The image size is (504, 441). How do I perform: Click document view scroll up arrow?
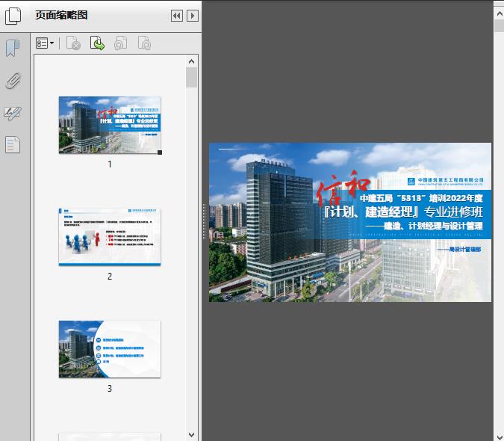click(x=500, y=14)
